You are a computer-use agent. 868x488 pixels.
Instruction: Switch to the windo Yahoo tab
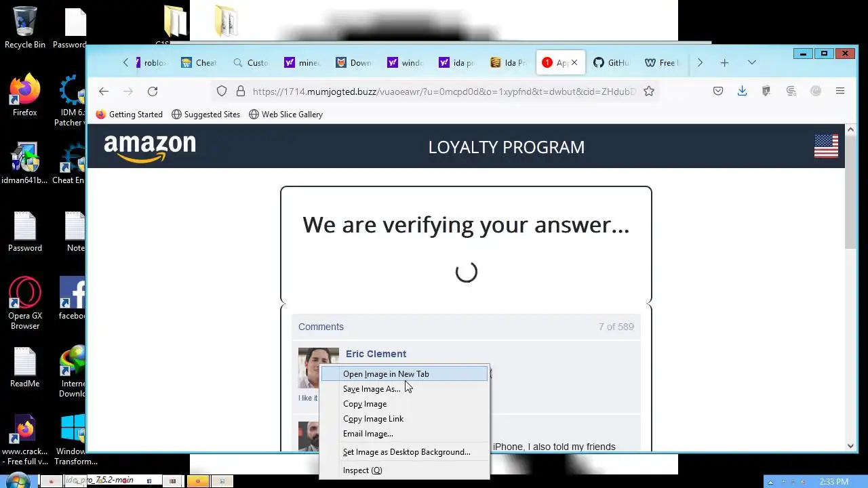406,62
